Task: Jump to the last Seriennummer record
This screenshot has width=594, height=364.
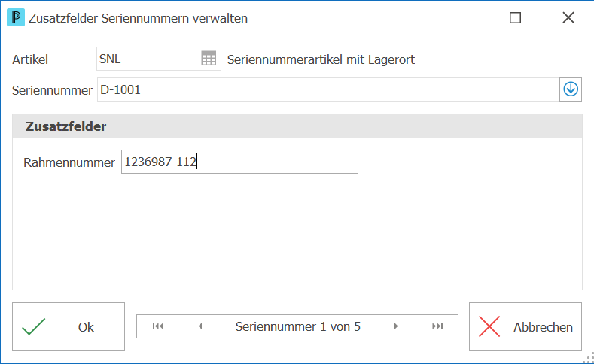Action: pos(437,326)
